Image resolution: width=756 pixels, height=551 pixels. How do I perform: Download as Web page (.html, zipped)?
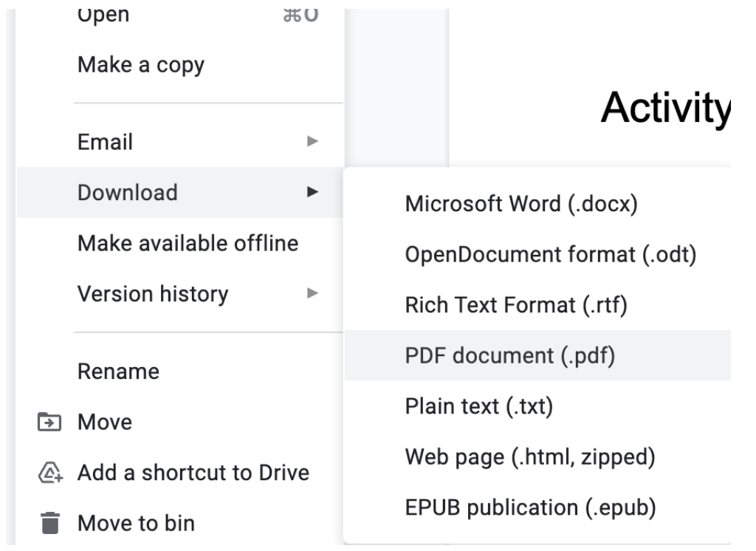coord(538,457)
